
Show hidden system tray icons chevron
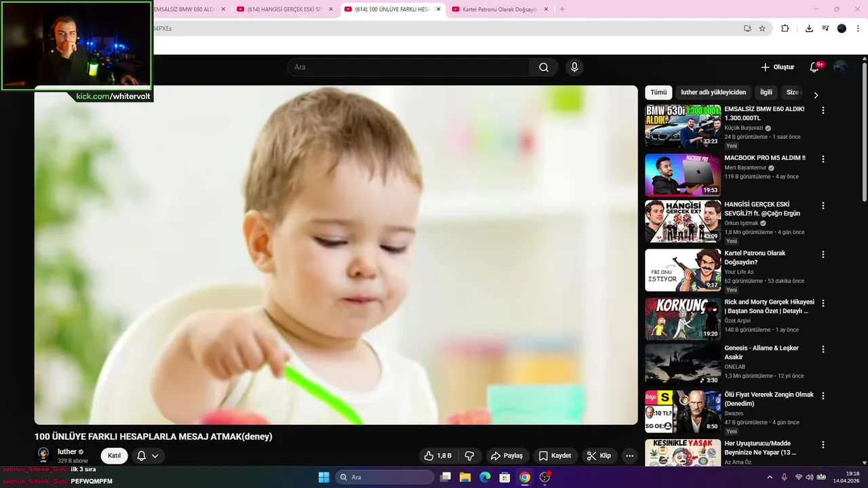click(x=769, y=477)
